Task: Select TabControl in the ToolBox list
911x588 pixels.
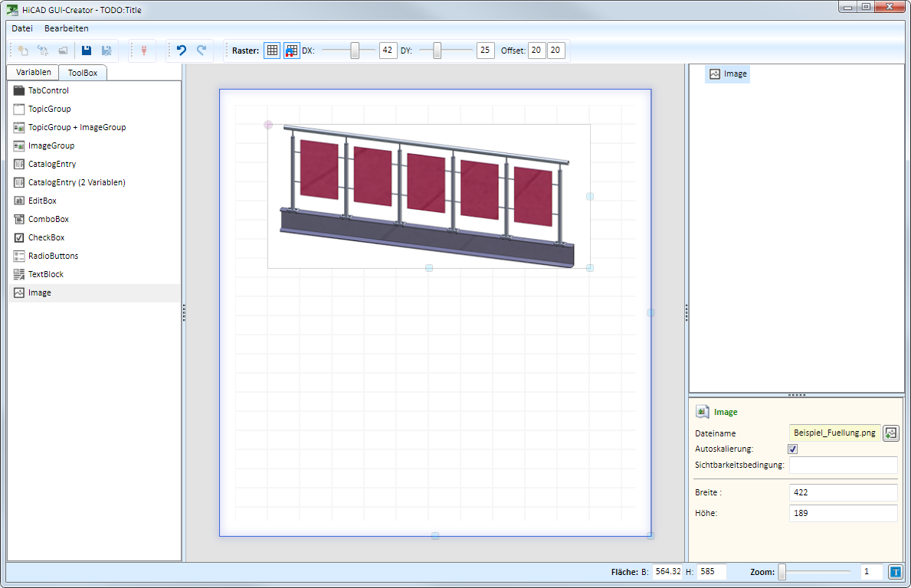Action: point(48,90)
